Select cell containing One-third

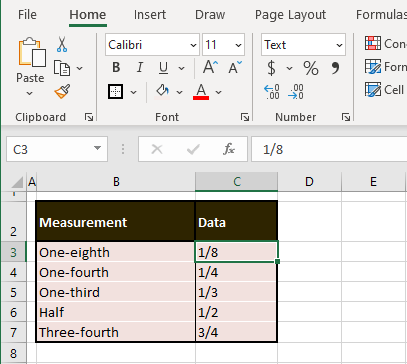coord(116,292)
